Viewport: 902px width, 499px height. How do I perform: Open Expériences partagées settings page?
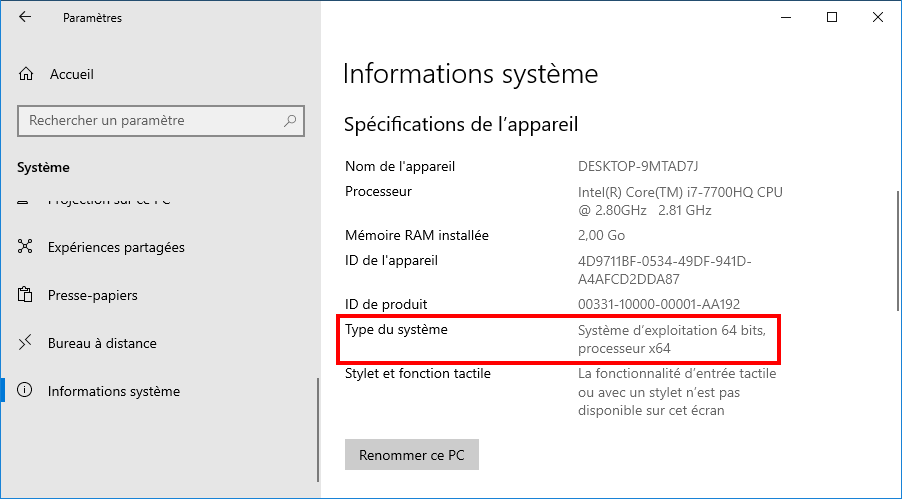116,247
